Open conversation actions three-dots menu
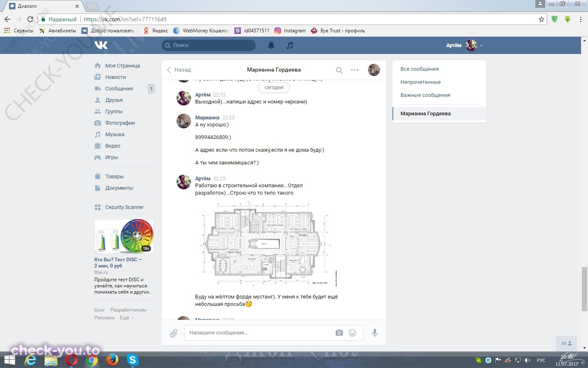Image resolution: width=588 pixels, height=368 pixels. pyautogui.click(x=355, y=70)
